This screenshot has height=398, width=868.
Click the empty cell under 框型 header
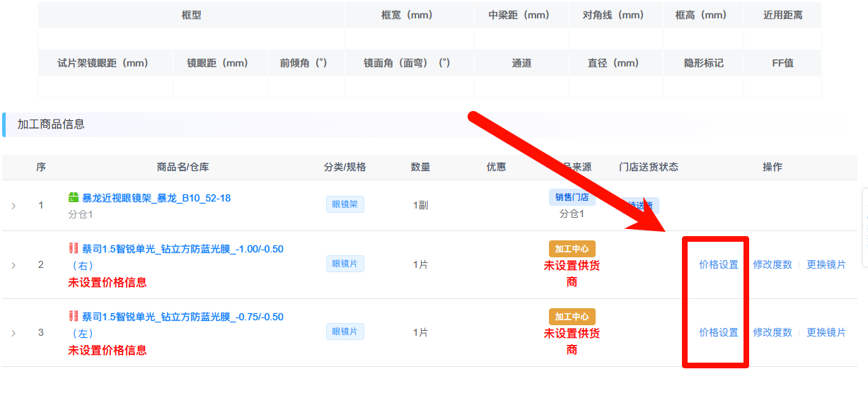point(191,39)
